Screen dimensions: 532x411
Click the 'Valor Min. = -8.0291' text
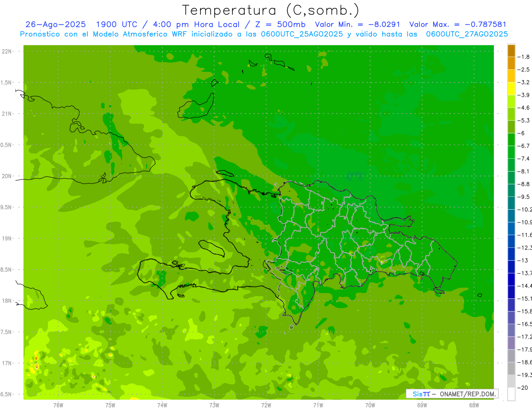(357, 24)
